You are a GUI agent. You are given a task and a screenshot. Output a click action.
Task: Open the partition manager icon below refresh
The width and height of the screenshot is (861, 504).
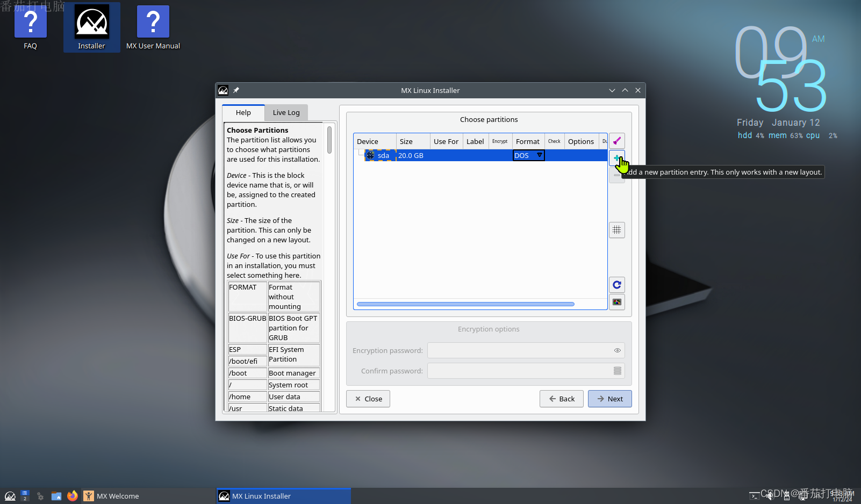[617, 302]
